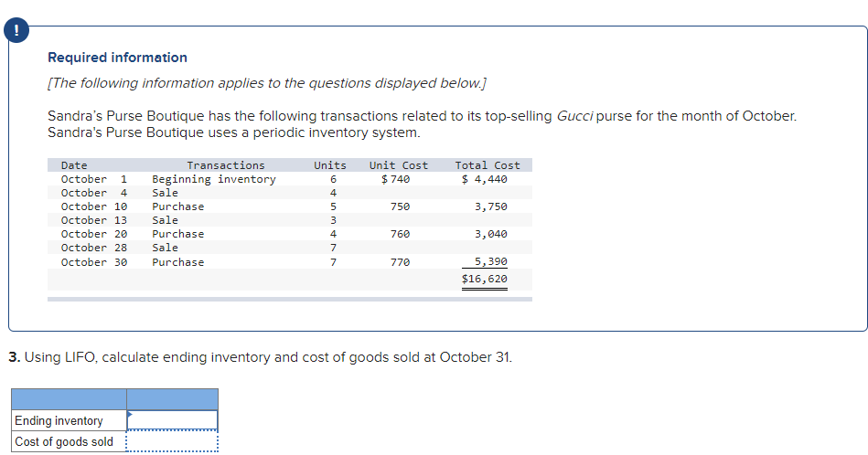The image size is (868, 455).
Task: Click the 770 unit cost value
Action: (401, 262)
